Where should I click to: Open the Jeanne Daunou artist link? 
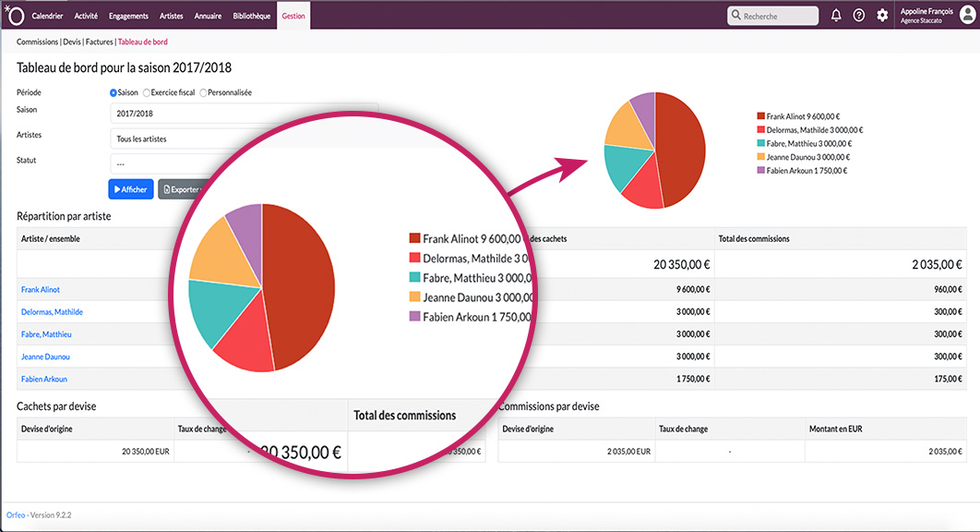pos(45,357)
